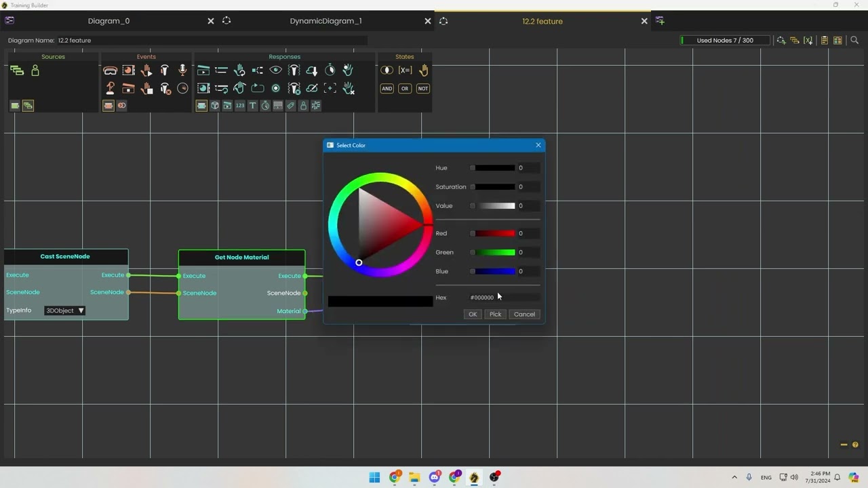Click the timer response icon
Screen dimensions: 868x488
coord(330,70)
